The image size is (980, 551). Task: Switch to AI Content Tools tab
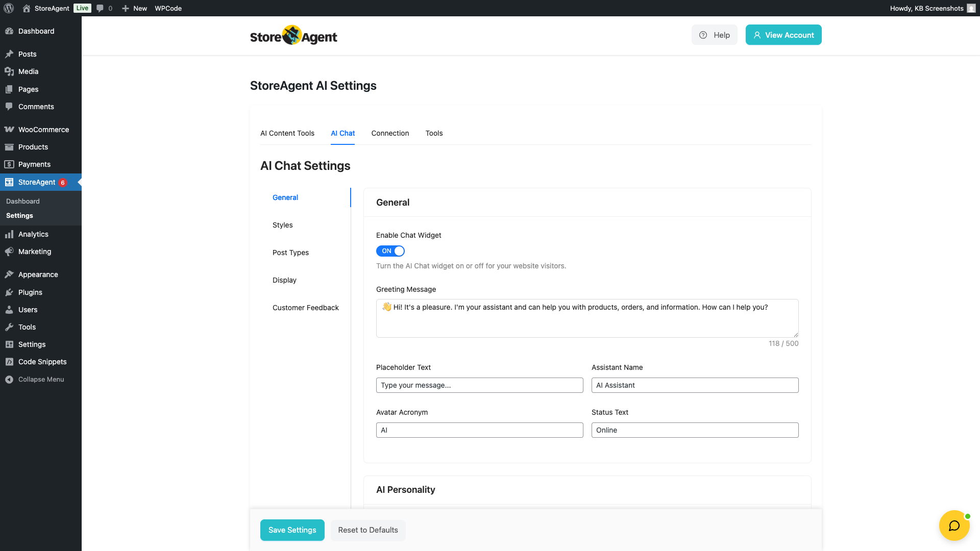[287, 133]
